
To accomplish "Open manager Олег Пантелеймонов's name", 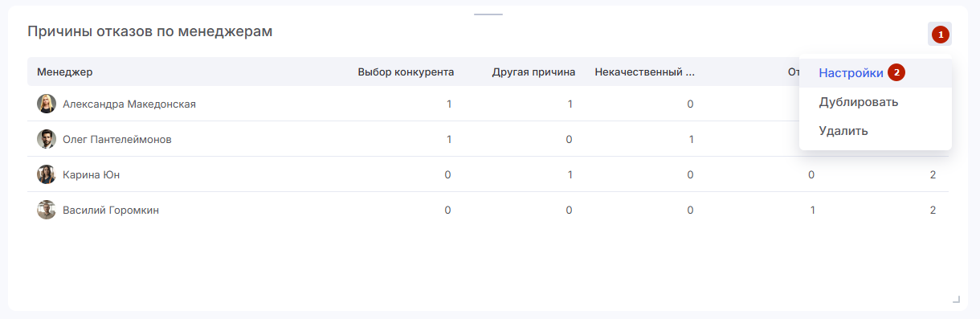I will (x=117, y=139).
